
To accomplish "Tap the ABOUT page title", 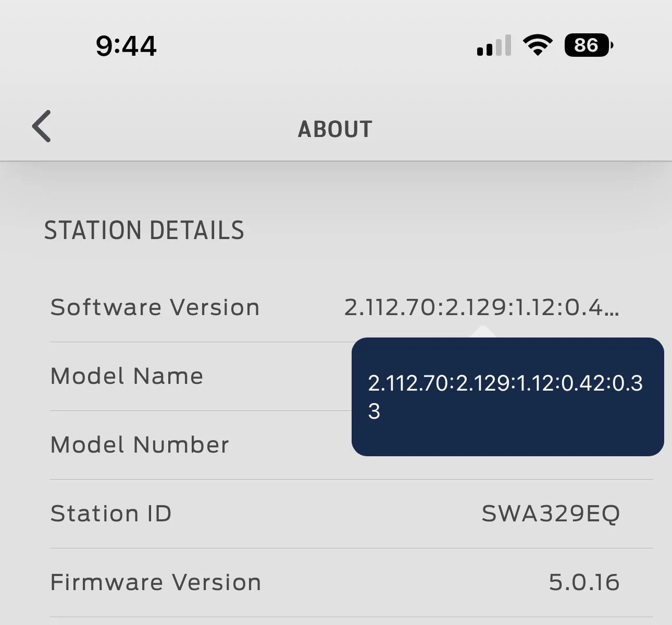I will click(335, 129).
